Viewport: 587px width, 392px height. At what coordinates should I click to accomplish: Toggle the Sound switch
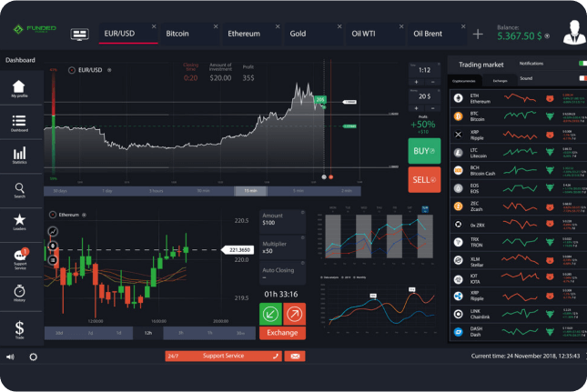[x=582, y=78]
